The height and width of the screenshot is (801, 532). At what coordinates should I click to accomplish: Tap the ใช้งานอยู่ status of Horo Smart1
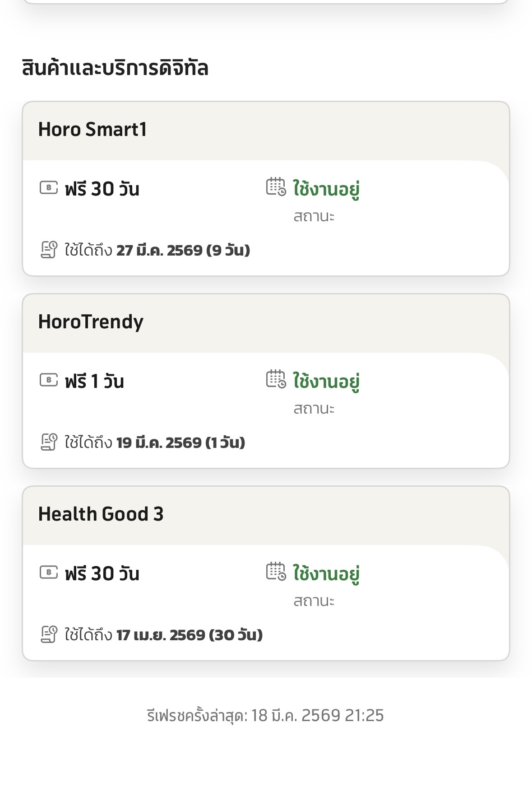(x=326, y=189)
